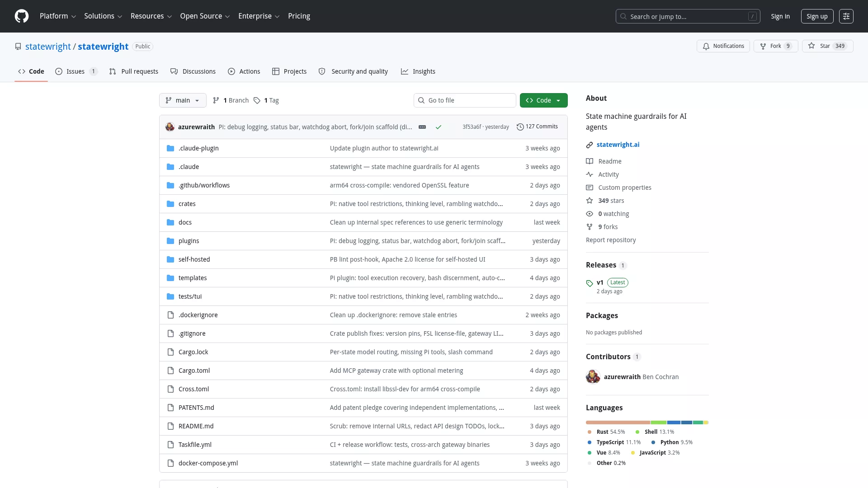The image size is (868, 488).
Task: Open the Solutions dropdown menu
Action: [x=103, y=16]
